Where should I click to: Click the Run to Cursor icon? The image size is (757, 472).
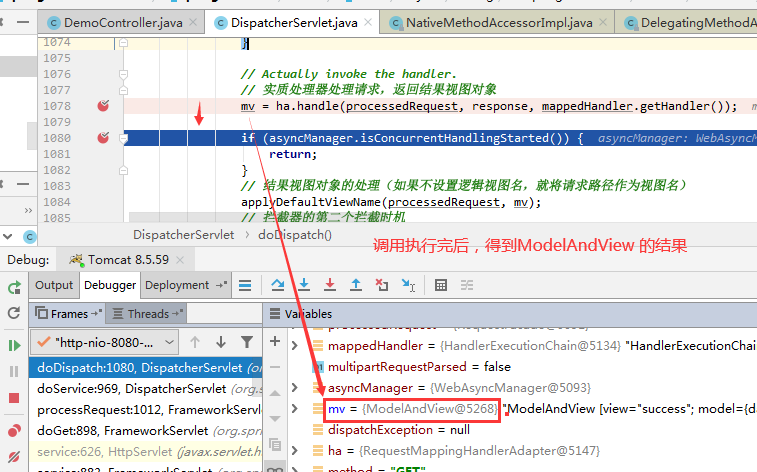click(x=408, y=285)
